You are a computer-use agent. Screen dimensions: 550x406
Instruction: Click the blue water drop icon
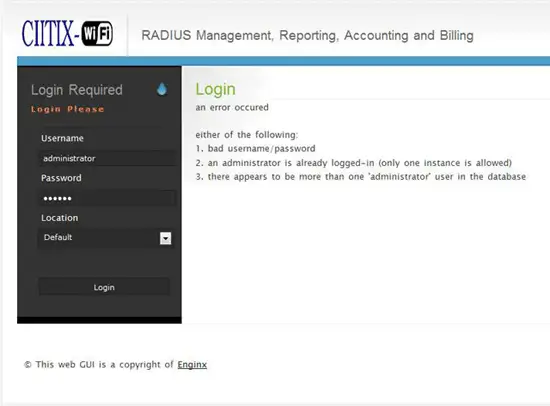(162, 89)
